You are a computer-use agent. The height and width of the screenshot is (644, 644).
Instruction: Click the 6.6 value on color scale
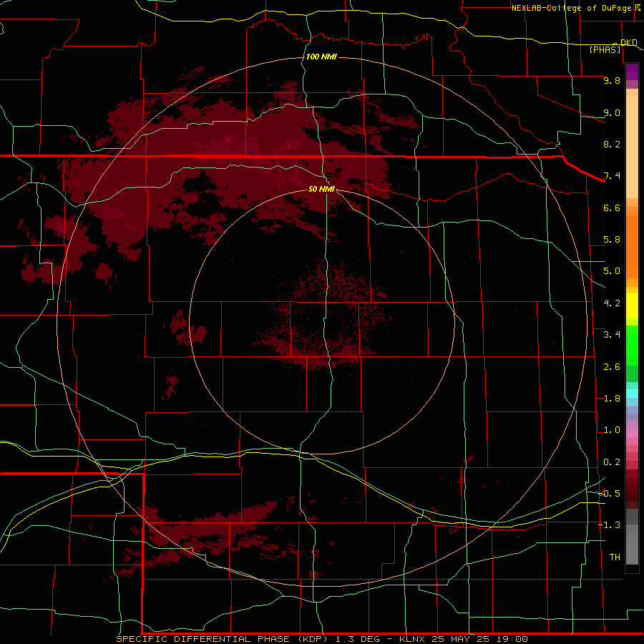tap(612, 208)
